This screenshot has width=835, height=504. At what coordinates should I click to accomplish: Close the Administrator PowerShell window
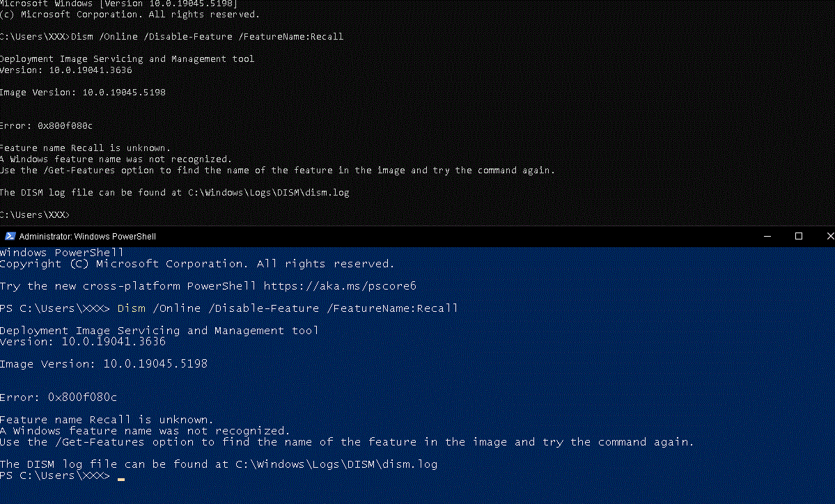(x=829, y=236)
